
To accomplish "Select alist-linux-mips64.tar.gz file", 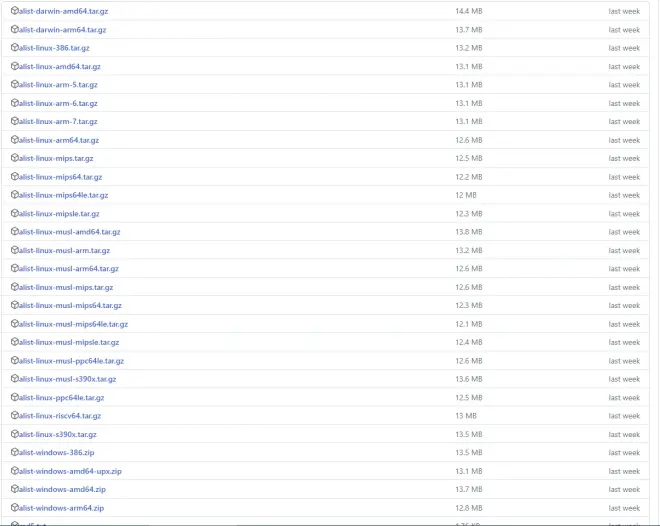I will (x=60, y=177).
